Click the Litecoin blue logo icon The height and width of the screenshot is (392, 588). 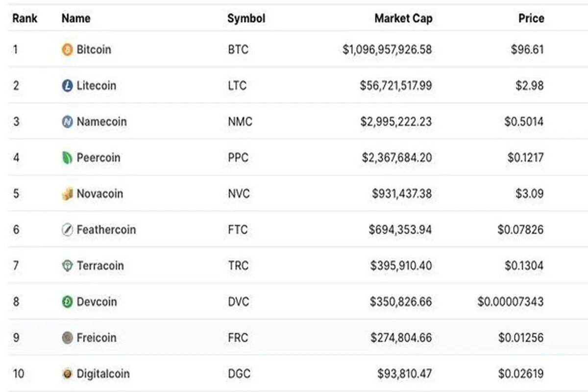pyautogui.click(x=67, y=86)
